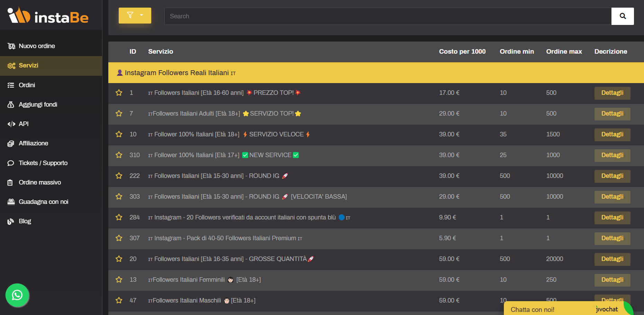644x315 pixels.
Task: Open Dettagli for service ID 7
Action: [x=612, y=114]
